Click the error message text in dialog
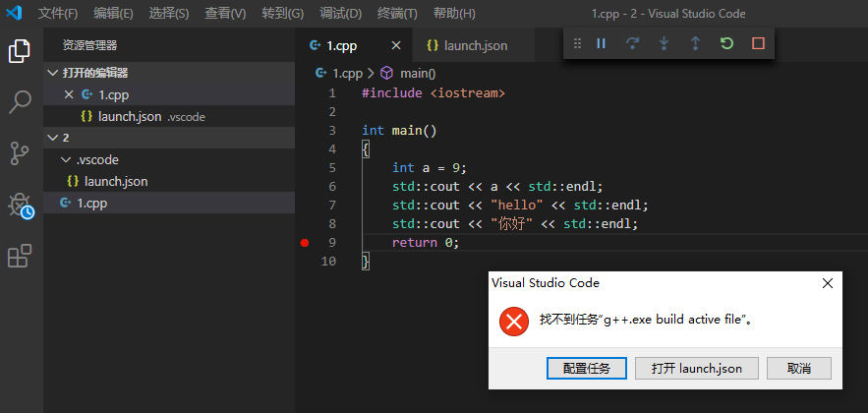 646,320
